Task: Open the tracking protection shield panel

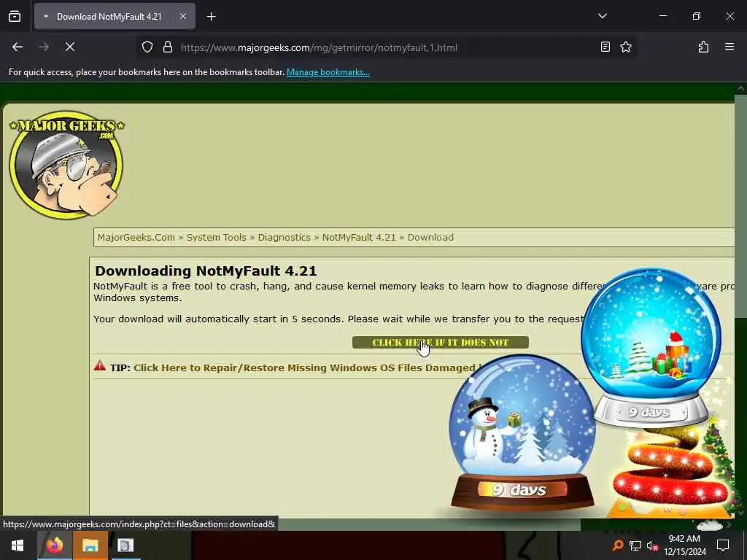Action: (147, 47)
